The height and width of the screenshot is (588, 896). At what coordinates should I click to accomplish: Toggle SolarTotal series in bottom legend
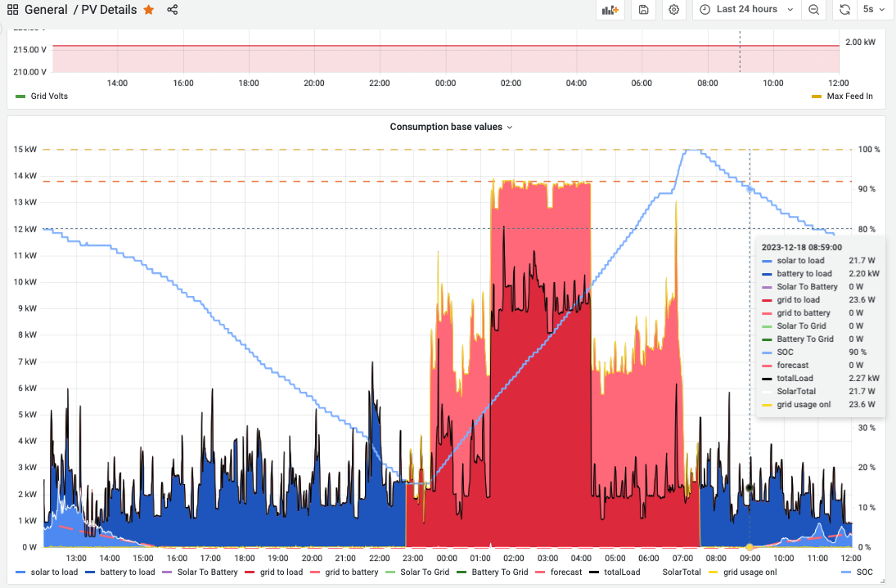point(681,572)
